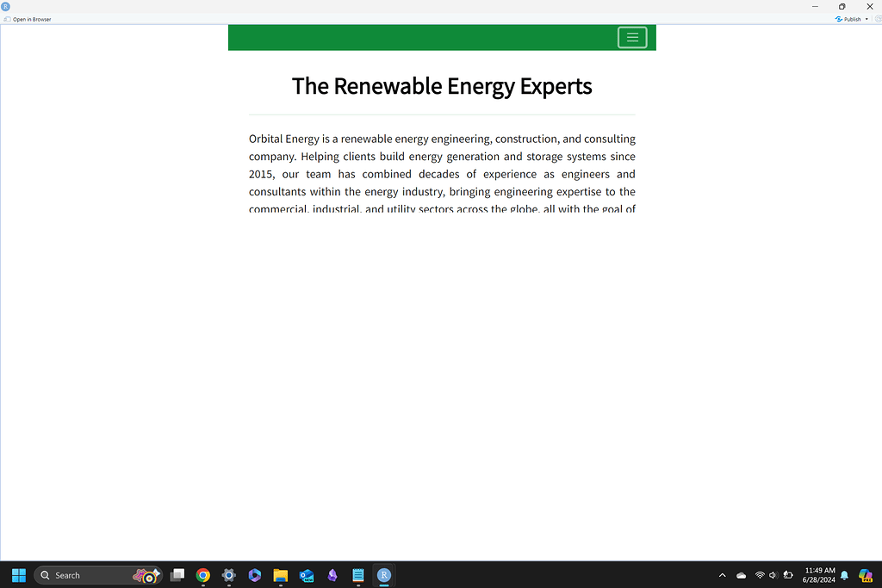The width and height of the screenshot is (882, 588).
Task: Open the notifications bell icon
Action: 844,575
